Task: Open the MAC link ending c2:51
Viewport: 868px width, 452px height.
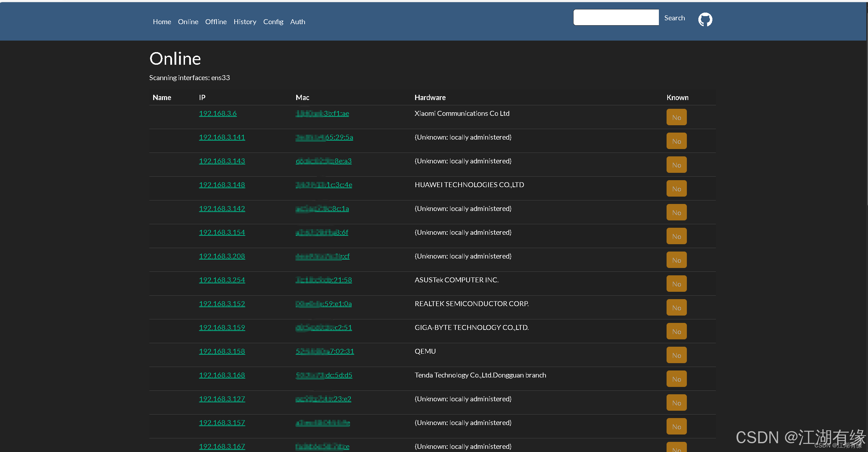Action: [x=324, y=327]
